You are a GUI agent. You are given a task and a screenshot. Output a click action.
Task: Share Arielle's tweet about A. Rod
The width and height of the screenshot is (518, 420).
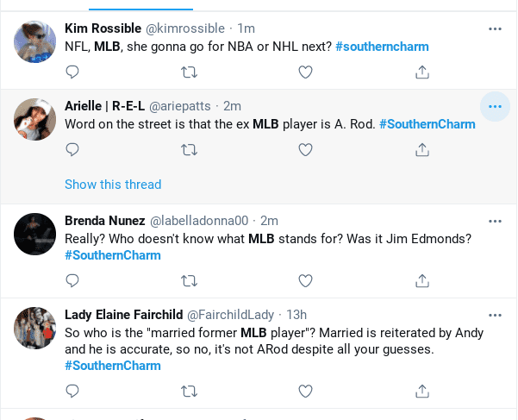pyautogui.click(x=422, y=150)
